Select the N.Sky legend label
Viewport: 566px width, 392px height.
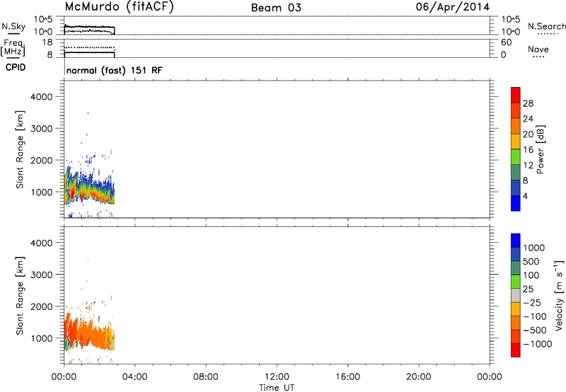(x=13, y=26)
